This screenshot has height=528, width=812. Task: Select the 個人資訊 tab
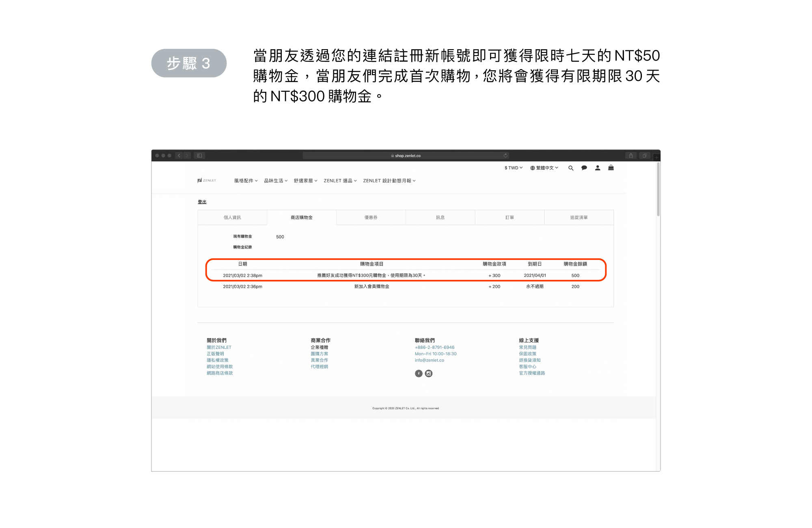[x=232, y=218]
